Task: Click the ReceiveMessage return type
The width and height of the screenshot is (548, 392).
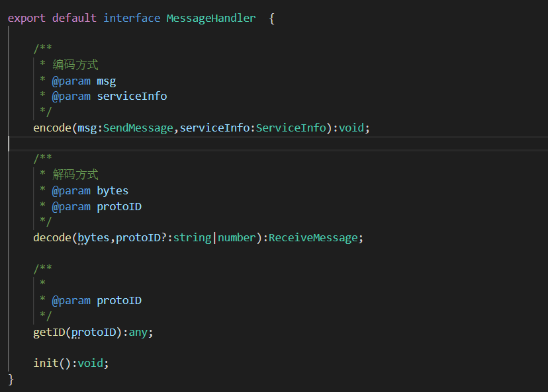Action: point(313,238)
